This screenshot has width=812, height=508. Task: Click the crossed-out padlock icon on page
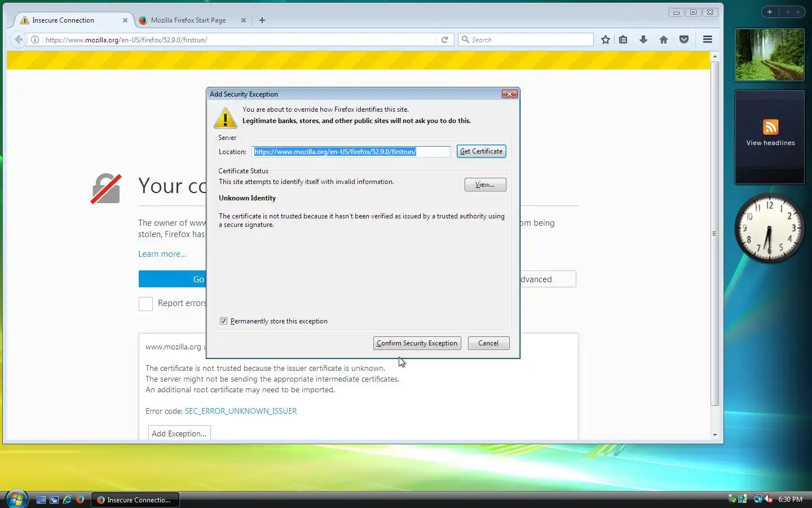[x=106, y=189]
